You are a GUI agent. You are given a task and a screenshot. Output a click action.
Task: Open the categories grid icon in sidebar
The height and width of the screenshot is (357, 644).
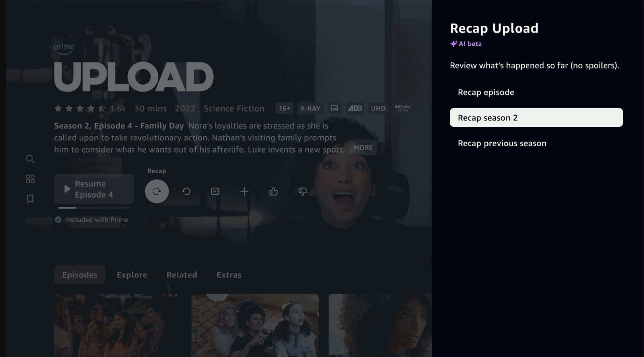[x=30, y=179]
